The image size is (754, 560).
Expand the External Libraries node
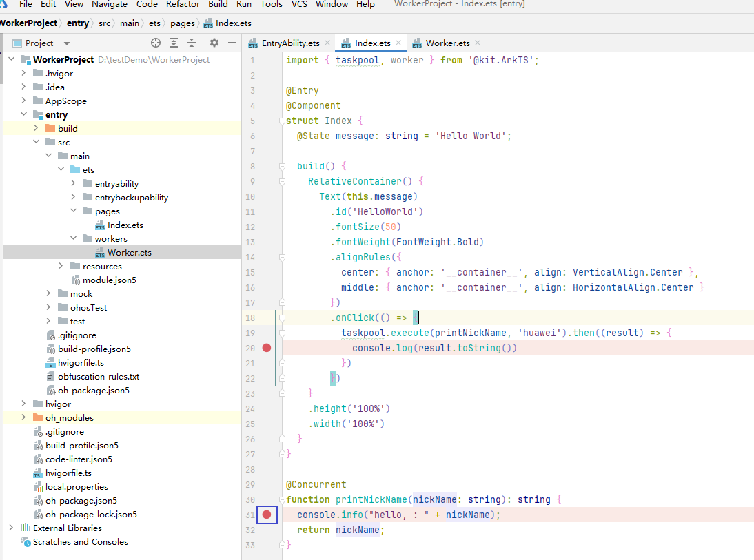click(11, 528)
